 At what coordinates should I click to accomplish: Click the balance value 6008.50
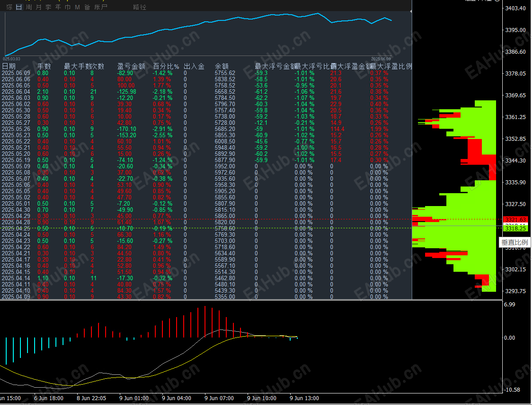[225, 141]
